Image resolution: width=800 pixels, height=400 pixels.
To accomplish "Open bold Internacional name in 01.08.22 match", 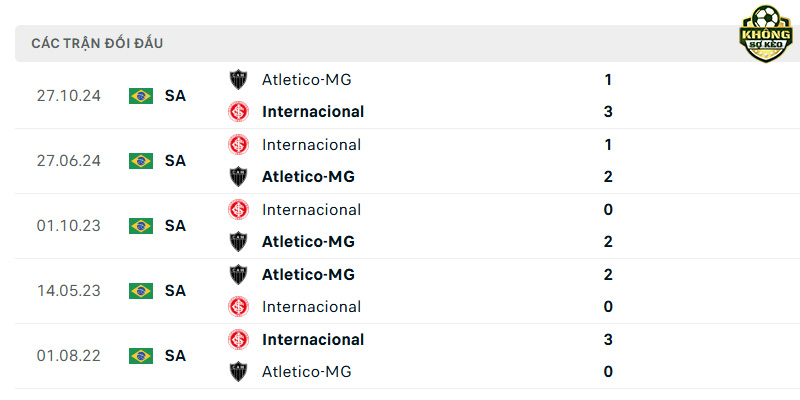I will pyautogui.click(x=313, y=339).
